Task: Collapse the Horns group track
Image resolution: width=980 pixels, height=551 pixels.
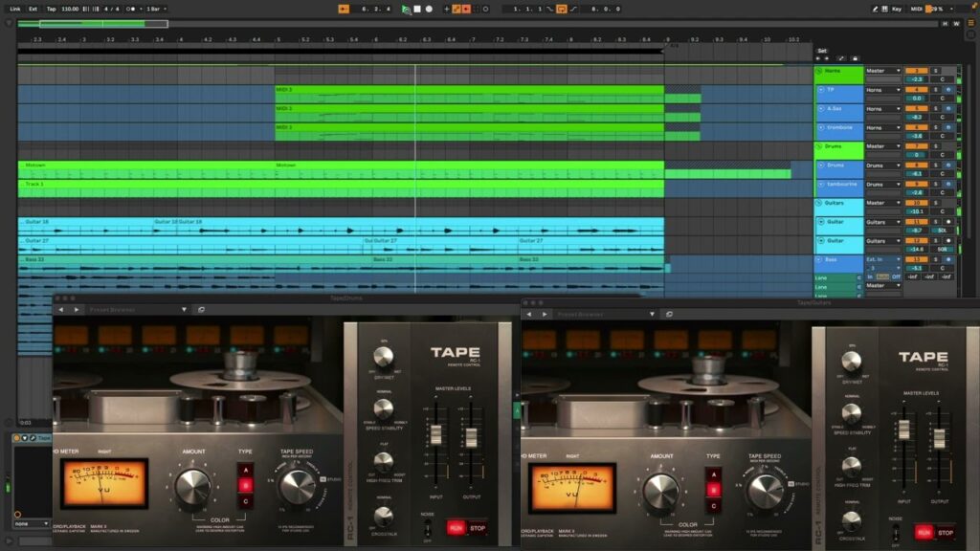Action: tap(819, 71)
